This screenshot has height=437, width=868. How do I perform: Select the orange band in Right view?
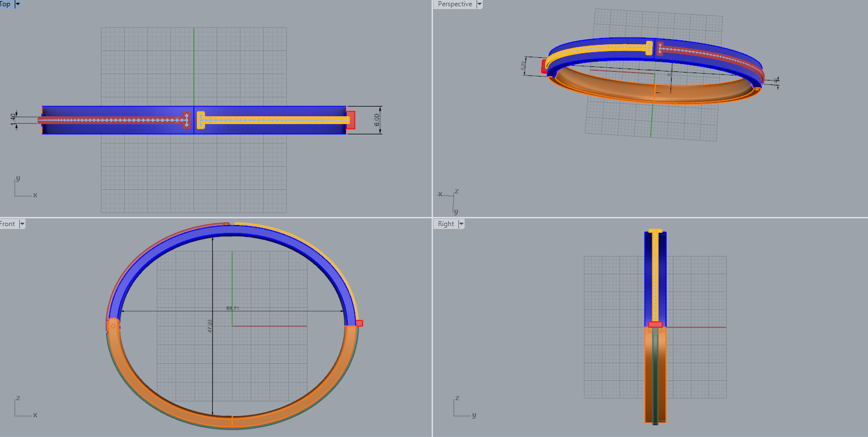[x=648, y=374]
